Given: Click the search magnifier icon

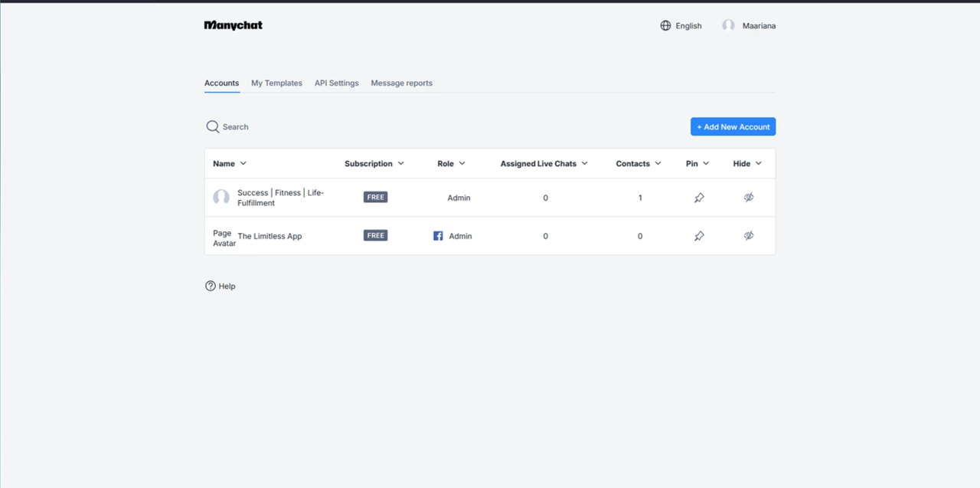Looking at the screenshot, I should pyautogui.click(x=213, y=126).
